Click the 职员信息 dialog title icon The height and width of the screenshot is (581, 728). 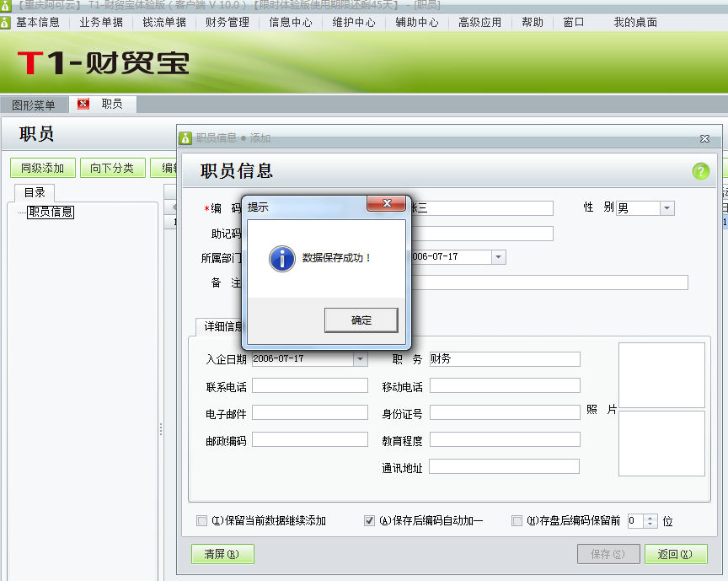click(x=185, y=138)
